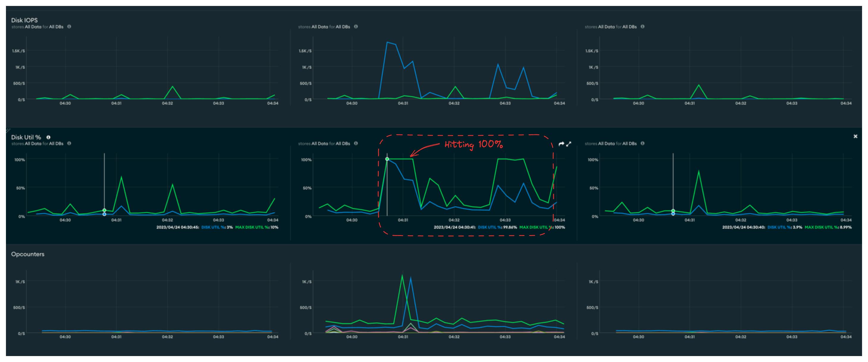Click info icon under Disk Util % in left chart subtitle
The height and width of the screenshot is (362, 868).
(x=69, y=144)
